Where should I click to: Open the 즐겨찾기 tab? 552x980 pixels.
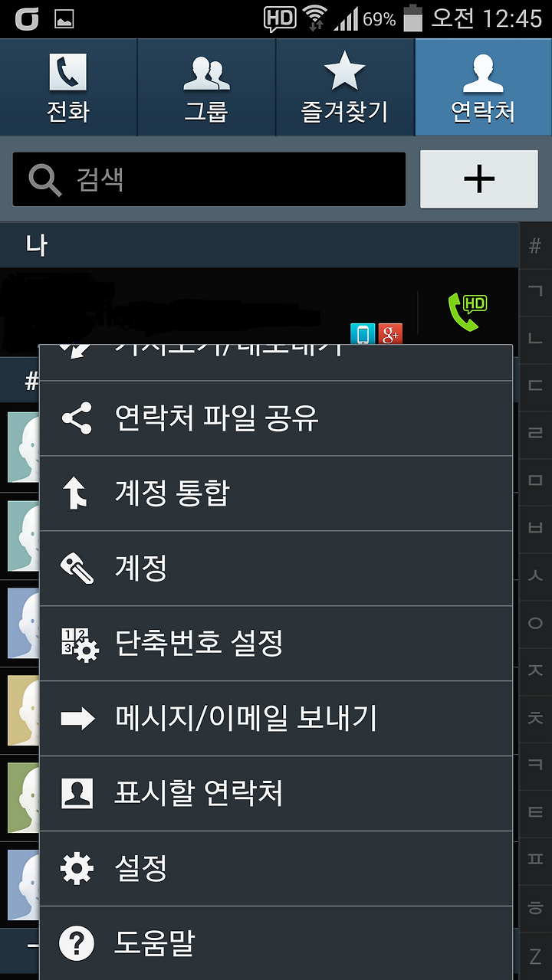coord(345,87)
